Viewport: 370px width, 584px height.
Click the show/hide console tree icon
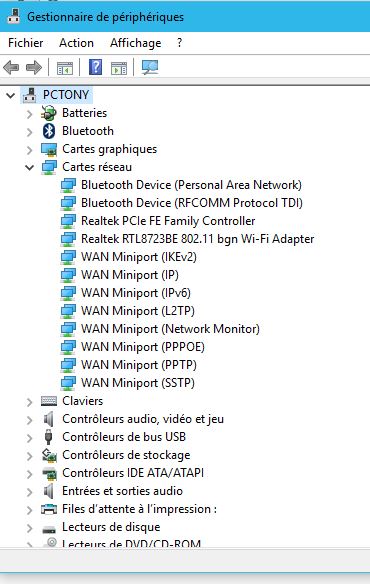(x=64, y=68)
